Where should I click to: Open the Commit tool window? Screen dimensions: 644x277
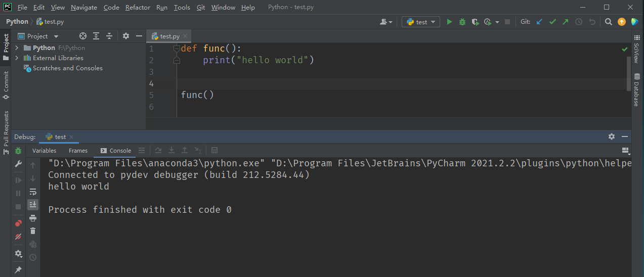6,84
